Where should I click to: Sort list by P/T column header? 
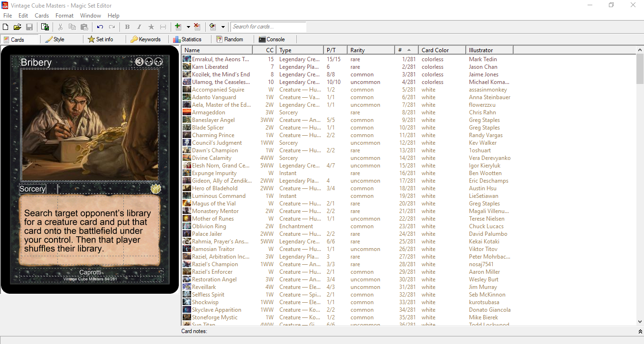pos(336,50)
